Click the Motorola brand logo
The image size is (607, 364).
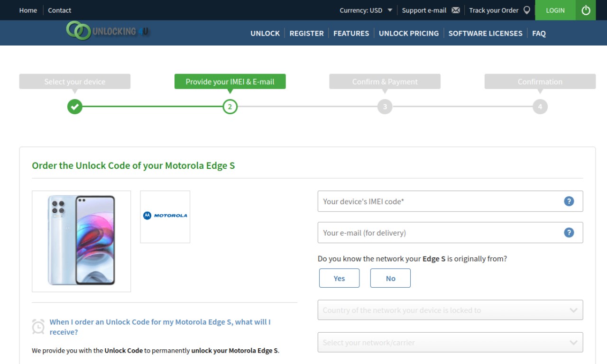(165, 216)
